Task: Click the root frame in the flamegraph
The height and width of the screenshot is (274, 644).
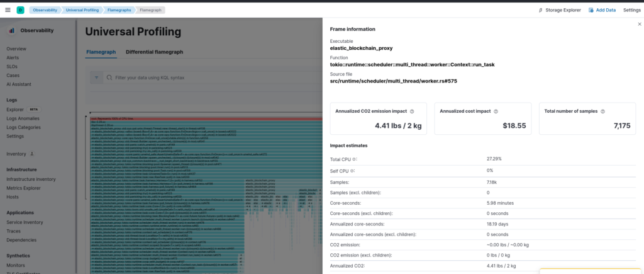Action: 206,118
